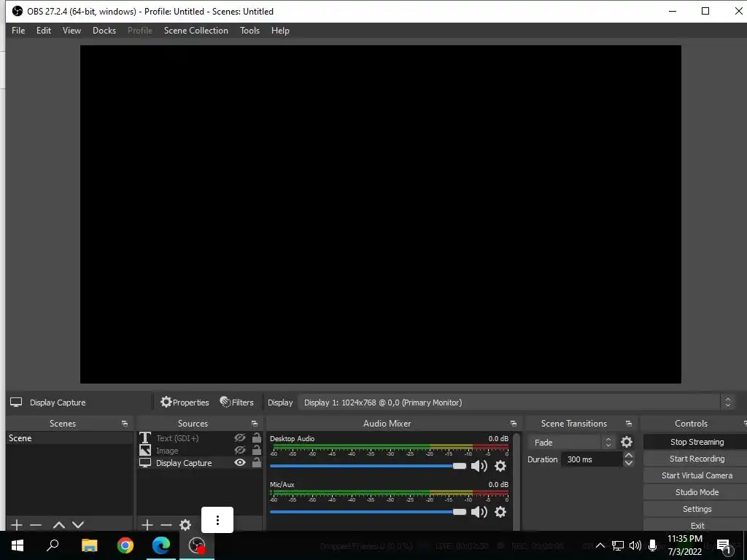Open Mic/Aux settings gear
This screenshot has width=747, height=560.
point(500,512)
